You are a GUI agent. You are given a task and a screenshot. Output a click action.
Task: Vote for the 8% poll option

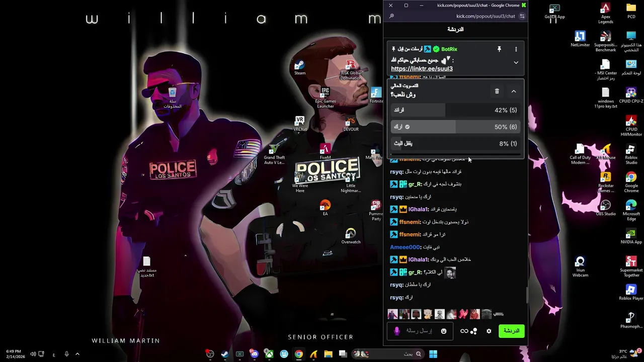[x=455, y=144]
